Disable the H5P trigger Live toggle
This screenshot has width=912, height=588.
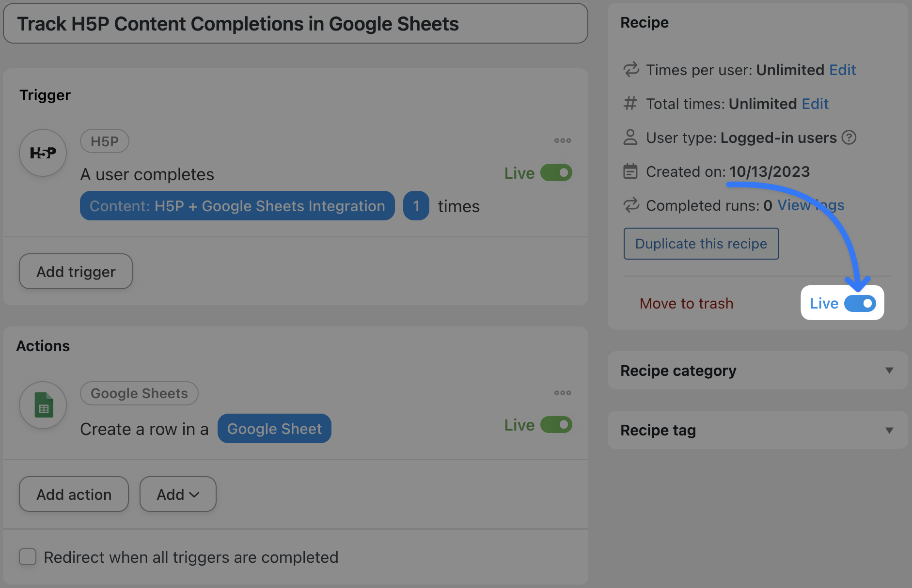pos(556,173)
